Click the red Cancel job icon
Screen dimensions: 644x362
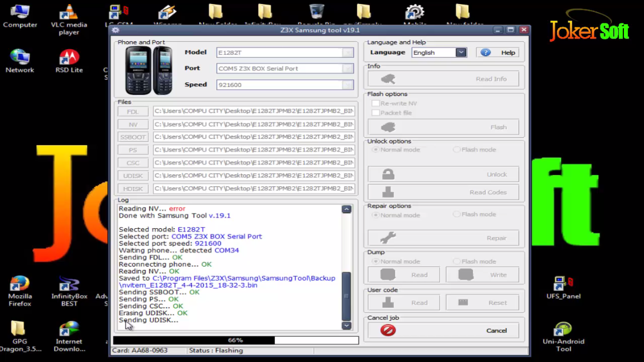388,330
